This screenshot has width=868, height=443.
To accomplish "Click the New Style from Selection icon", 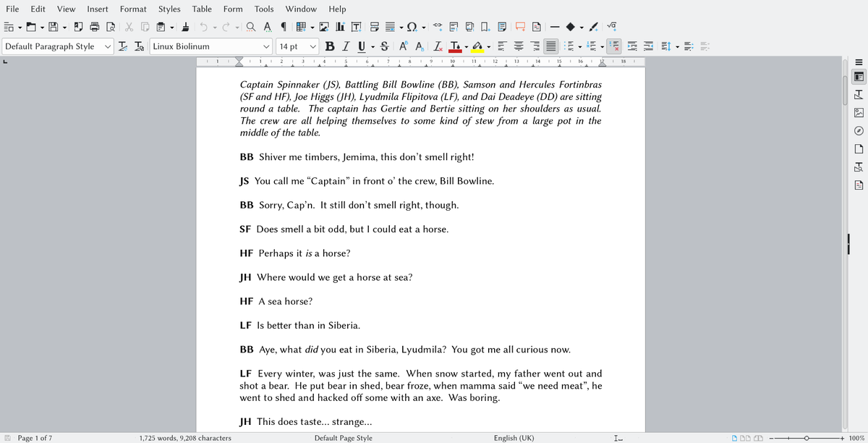I will [x=139, y=46].
